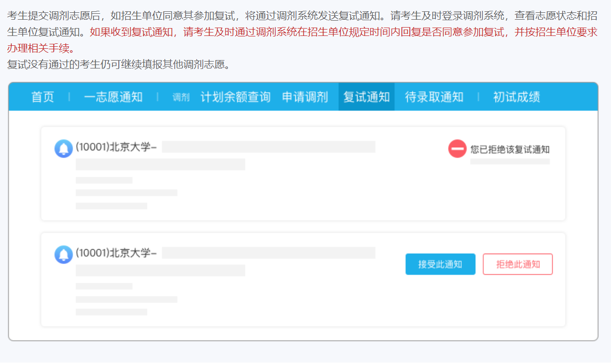Select the active 复试通知 tab
The image size is (611, 364).
point(366,97)
